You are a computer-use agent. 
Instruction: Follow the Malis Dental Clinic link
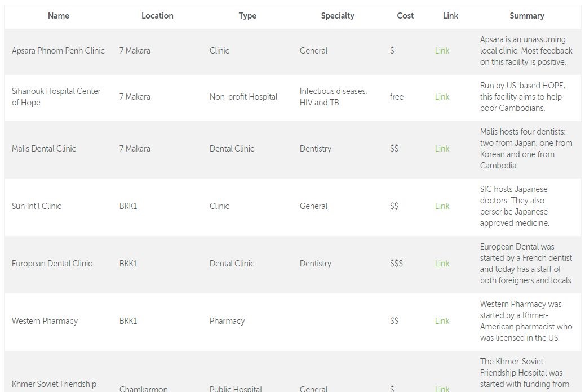(442, 149)
